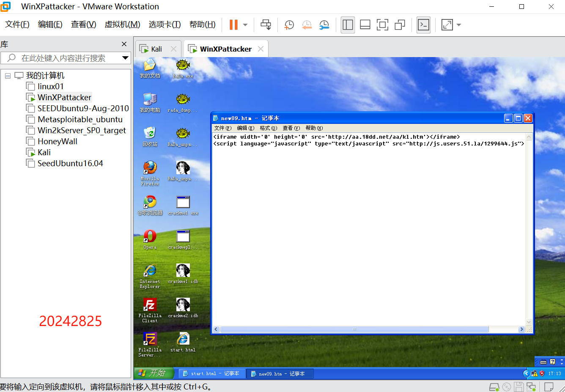Screen dimensions: 565x392
Task: Take a snapshot with the clock-plus icon
Action: [x=289, y=25]
